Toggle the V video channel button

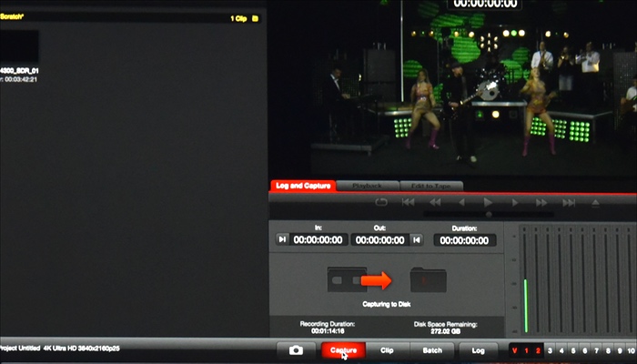tap(514, 349)
